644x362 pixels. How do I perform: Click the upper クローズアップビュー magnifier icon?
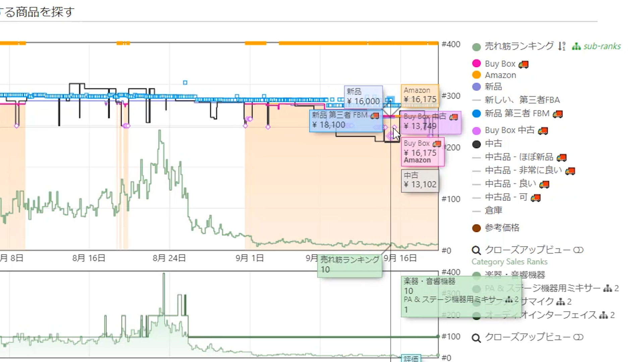point(476,250)
